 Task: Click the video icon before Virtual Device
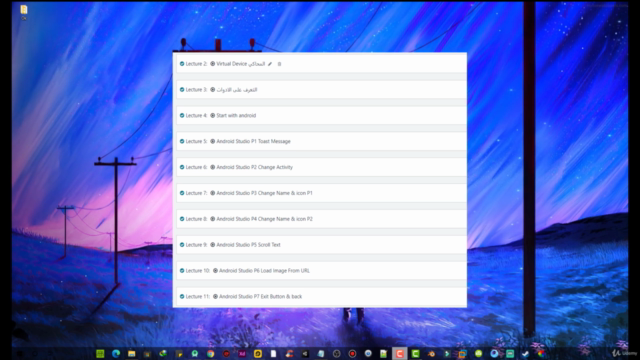point(213,64)
